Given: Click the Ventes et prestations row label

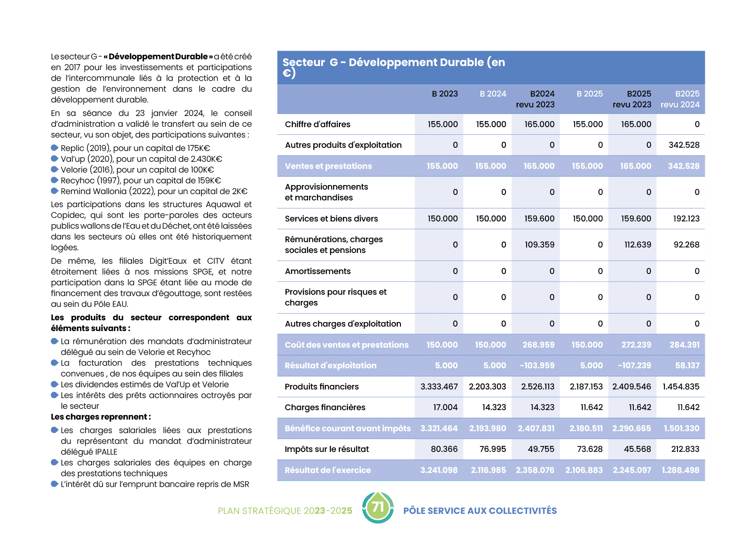Looking at the screenshot, I should click(328, 166).
